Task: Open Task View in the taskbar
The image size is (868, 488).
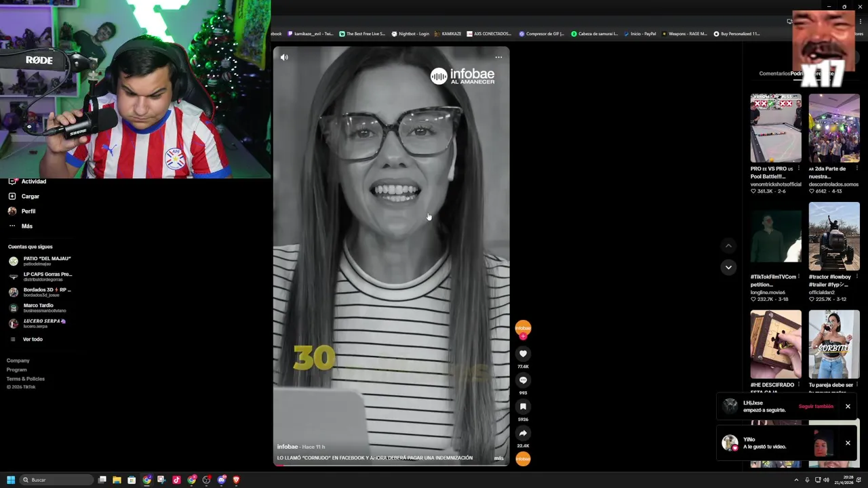Action: click(102, 480)
